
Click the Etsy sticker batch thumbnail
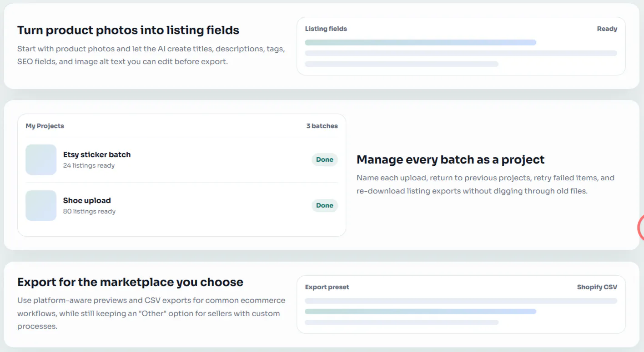pos(41,160)
